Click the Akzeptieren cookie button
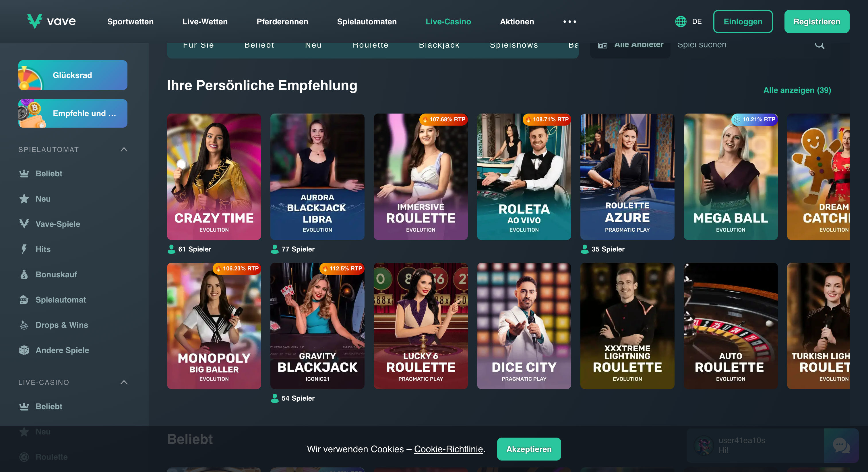The height and width of the screenshot is (472, 868). click(x=529, y=449)
